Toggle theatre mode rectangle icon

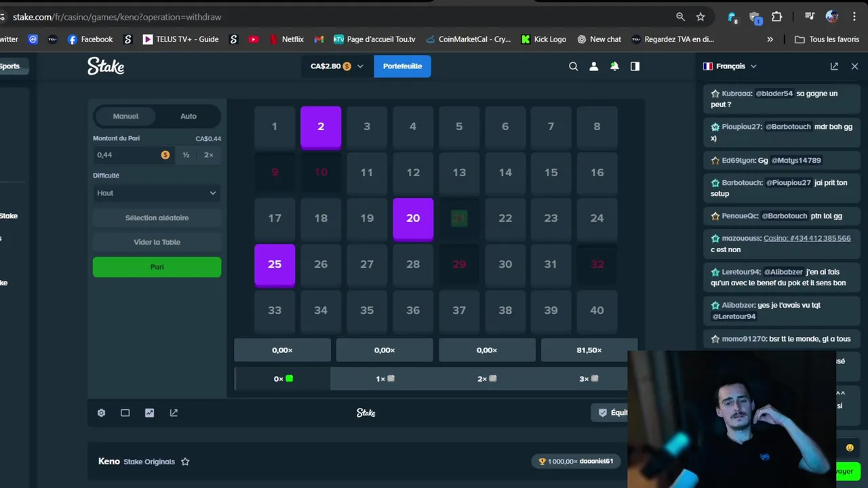tap(125, 412)
